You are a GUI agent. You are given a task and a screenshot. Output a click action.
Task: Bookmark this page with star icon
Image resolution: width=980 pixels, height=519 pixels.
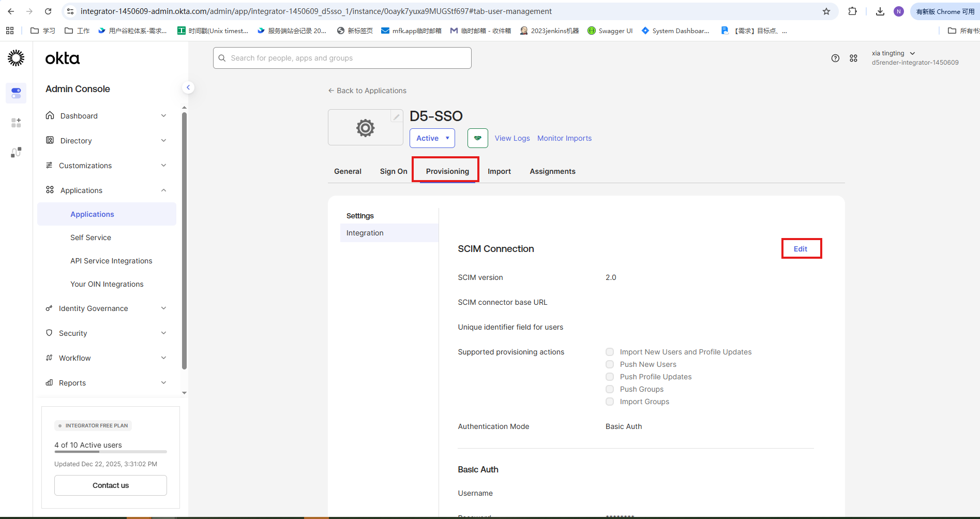click(826, 11)
